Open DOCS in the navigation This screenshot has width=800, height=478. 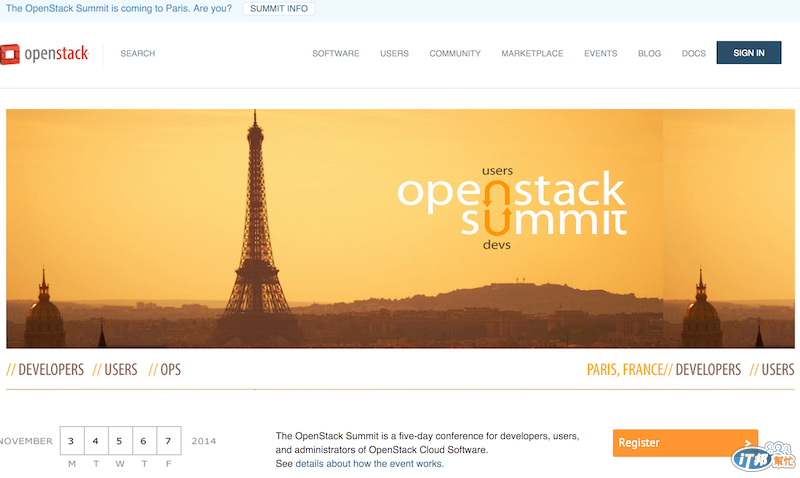click(694, 53)
